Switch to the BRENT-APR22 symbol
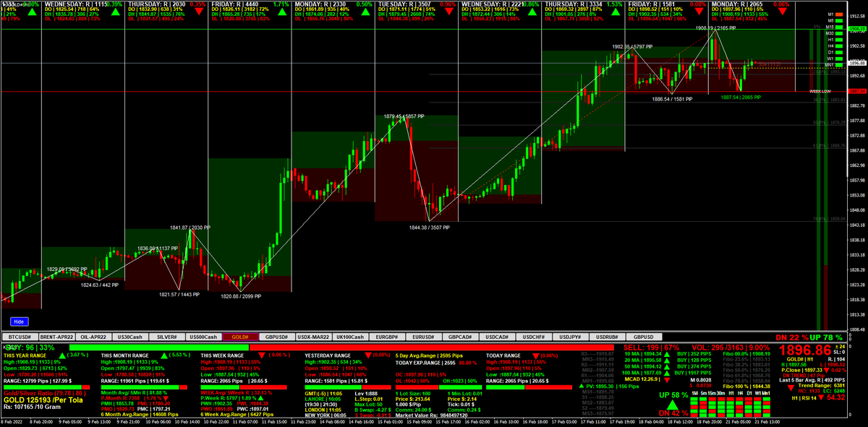 [56, 337]
